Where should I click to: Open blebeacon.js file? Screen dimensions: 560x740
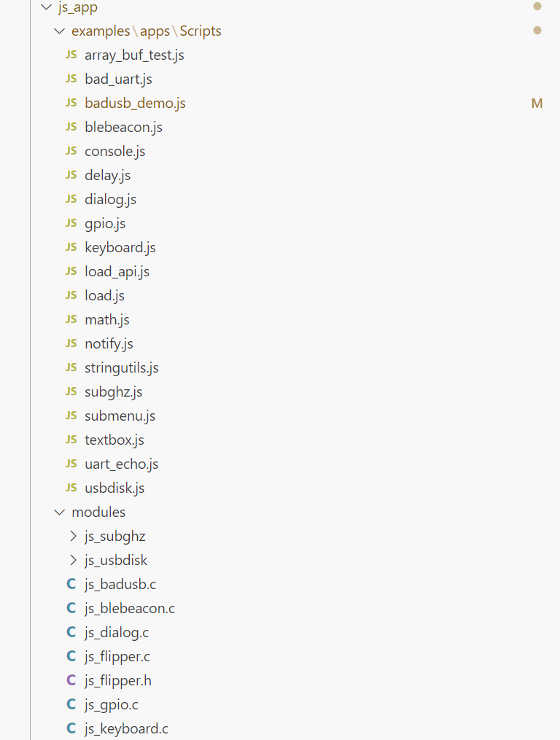[124, 128]
